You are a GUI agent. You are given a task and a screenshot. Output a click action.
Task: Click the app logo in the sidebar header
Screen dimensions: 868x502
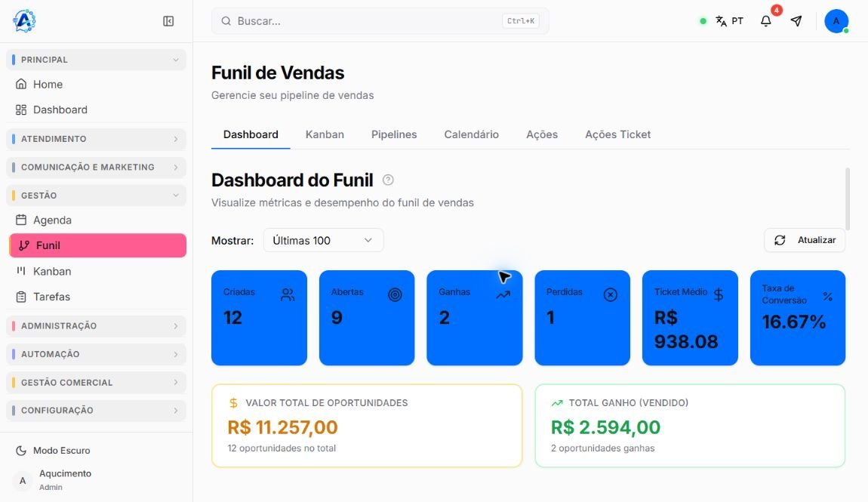(x=24, y=21)
